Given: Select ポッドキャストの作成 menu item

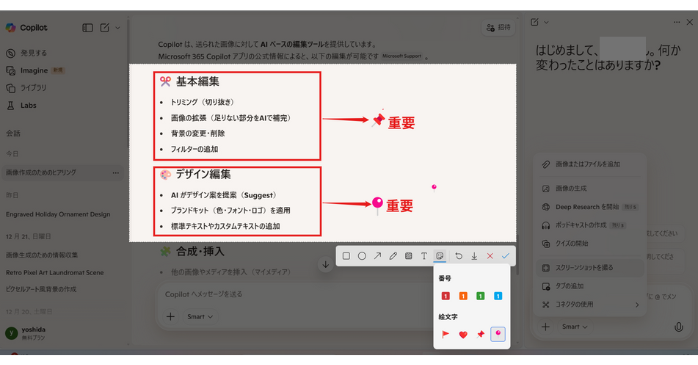Looking at the screenshot, I should point(589,225).
